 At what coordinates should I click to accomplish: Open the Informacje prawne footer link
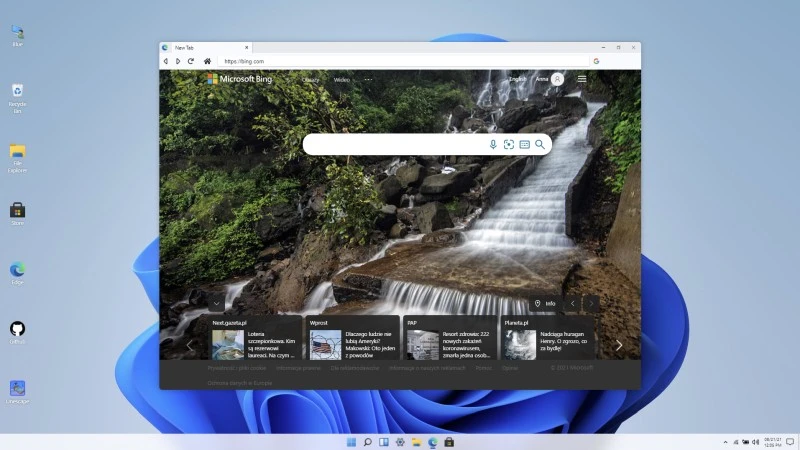(298, 368)
